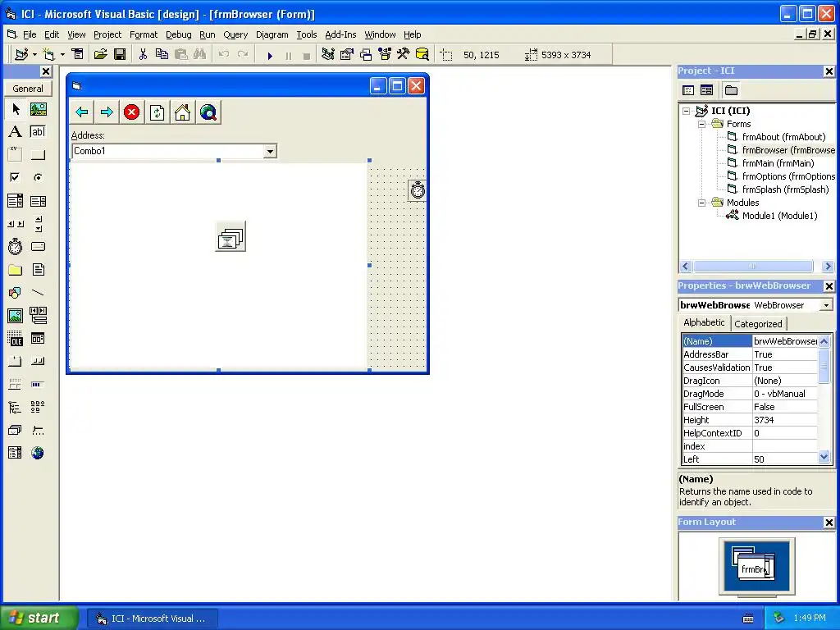Select the OLE container tool

tap(15, 339)
